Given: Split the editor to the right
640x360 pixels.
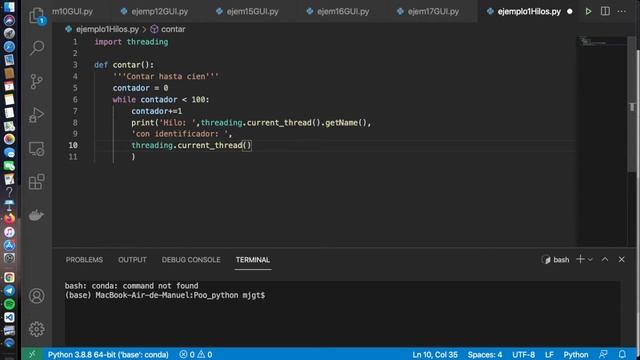Looking at the screenshot, I should [x=605, y=11].
